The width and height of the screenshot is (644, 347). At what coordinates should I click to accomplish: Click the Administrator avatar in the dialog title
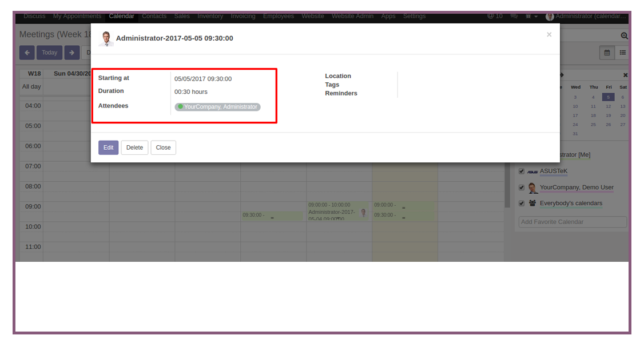point(106,39)
